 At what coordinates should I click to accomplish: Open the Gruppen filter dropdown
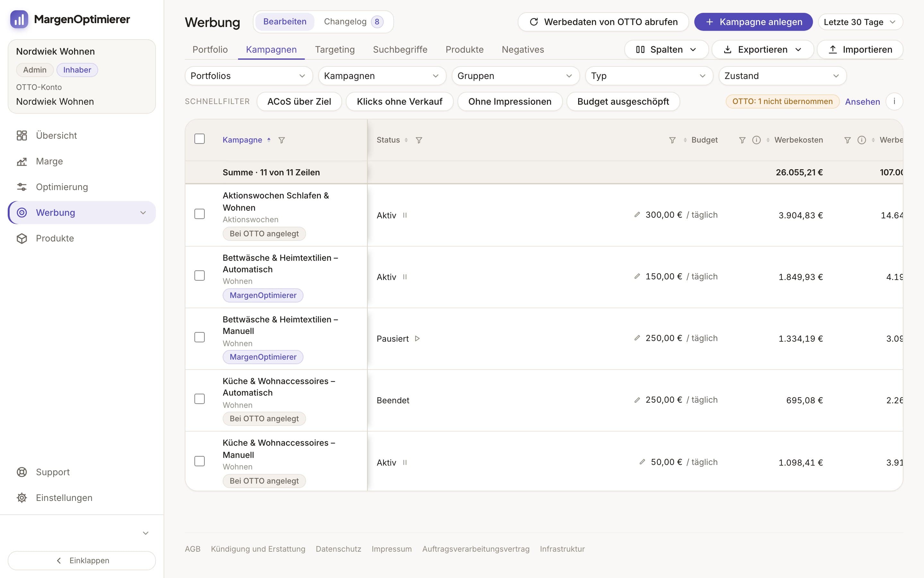pyautogui.click(x=516, y=76)
